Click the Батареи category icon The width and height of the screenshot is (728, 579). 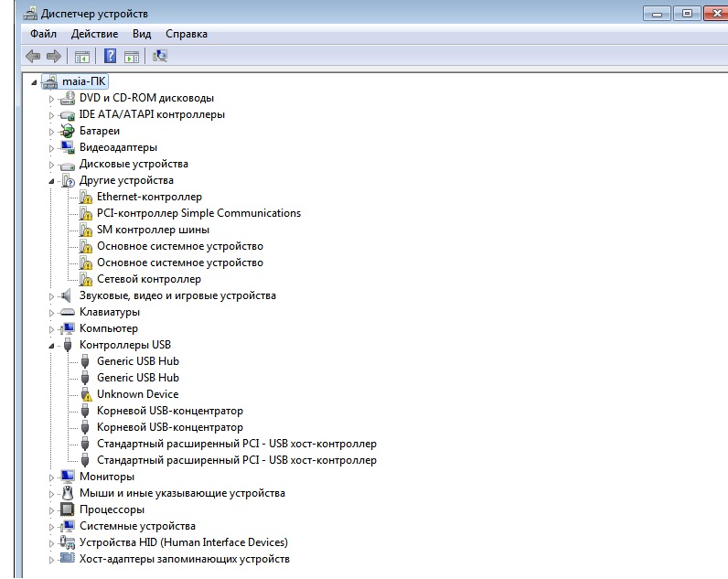click(68, 131)
